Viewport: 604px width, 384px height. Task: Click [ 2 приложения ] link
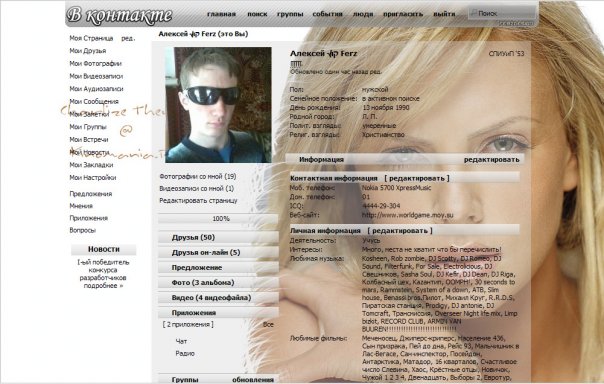click(x=188, y=324)
